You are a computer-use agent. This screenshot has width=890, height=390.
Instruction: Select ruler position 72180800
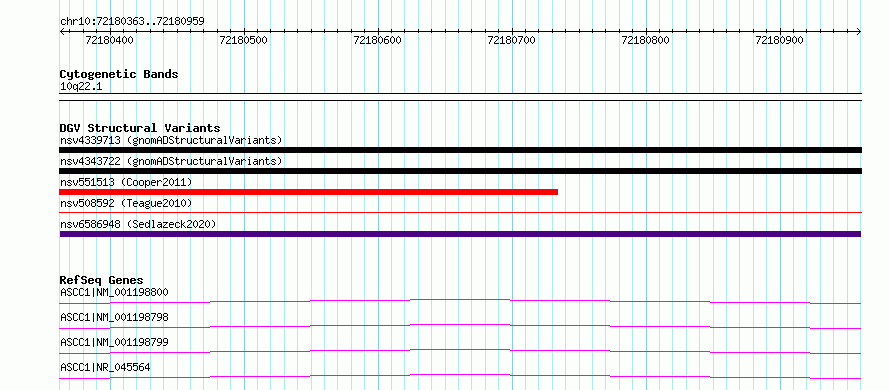(645, 40)
